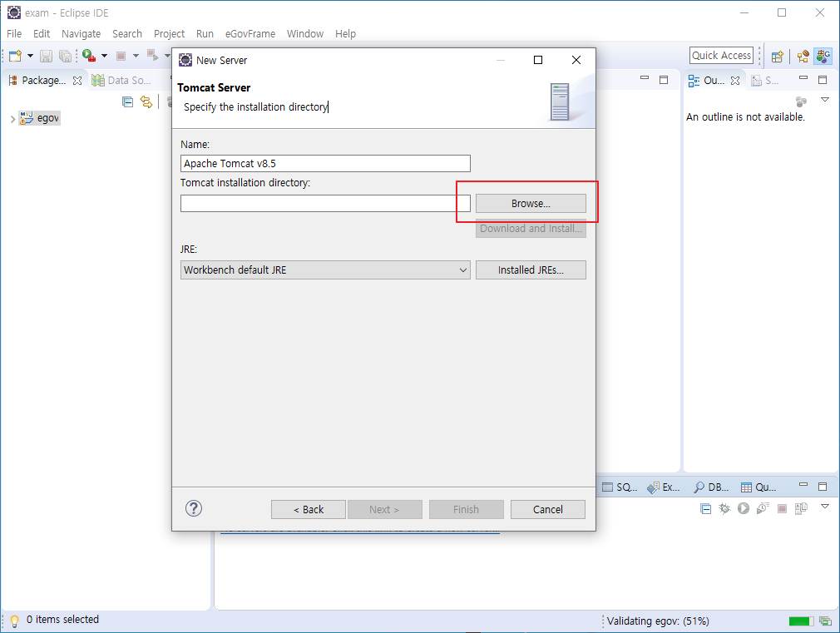Click the Name field containing Apache Tomcat v8.5
The width and height of the screenshot is (840, 633).
(x=325, y=164)
